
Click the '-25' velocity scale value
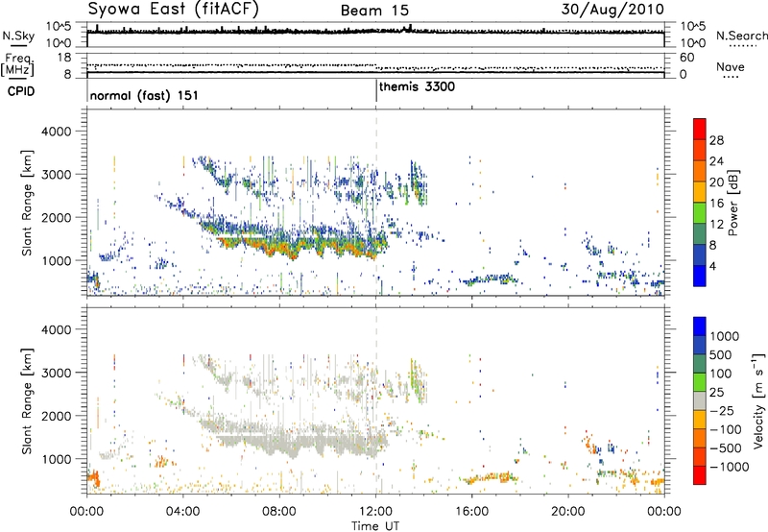[722, 410]
